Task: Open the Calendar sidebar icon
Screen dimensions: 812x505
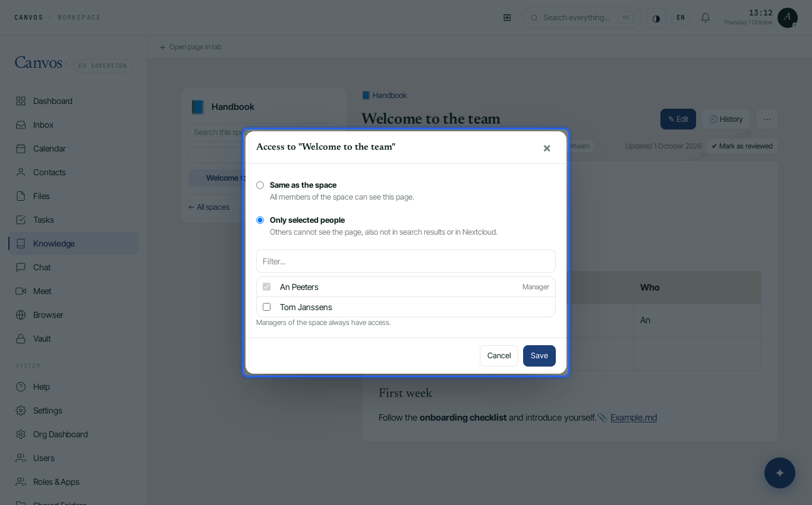Action: [21, 149]
